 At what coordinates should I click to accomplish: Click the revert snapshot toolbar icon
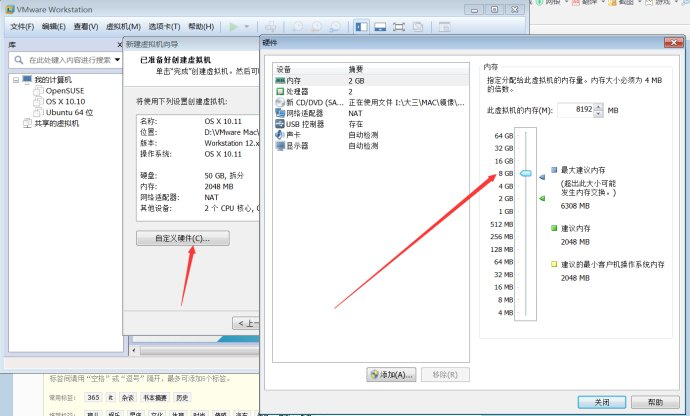(x=316, y=27)
